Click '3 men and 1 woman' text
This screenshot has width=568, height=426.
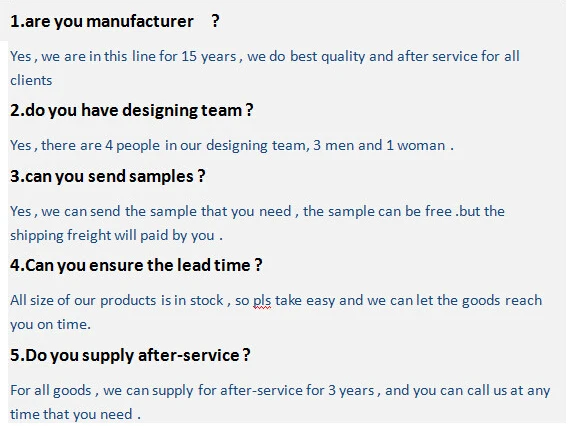tap(379, 146)
